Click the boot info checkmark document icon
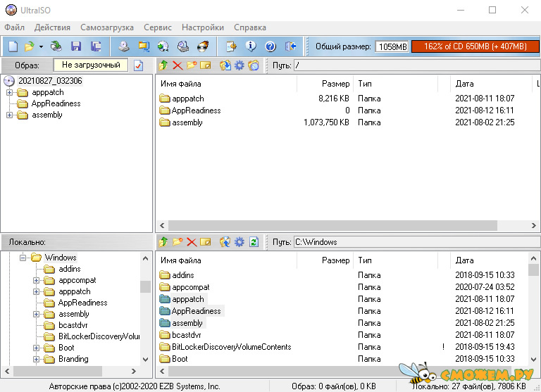The width and height of the screenshot is (541, 392). coord(138,65)
